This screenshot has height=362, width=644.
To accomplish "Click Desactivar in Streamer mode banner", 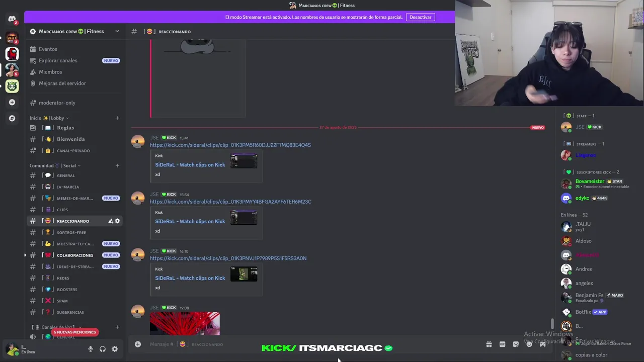I will 420,17.
